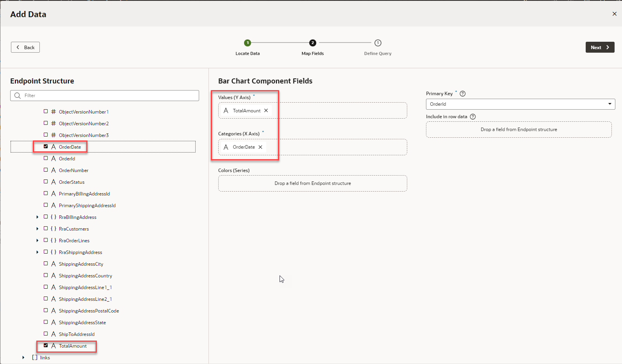Click the Include in row data drop zone
The image size is (622, 364).
click(x=519, y=130)
